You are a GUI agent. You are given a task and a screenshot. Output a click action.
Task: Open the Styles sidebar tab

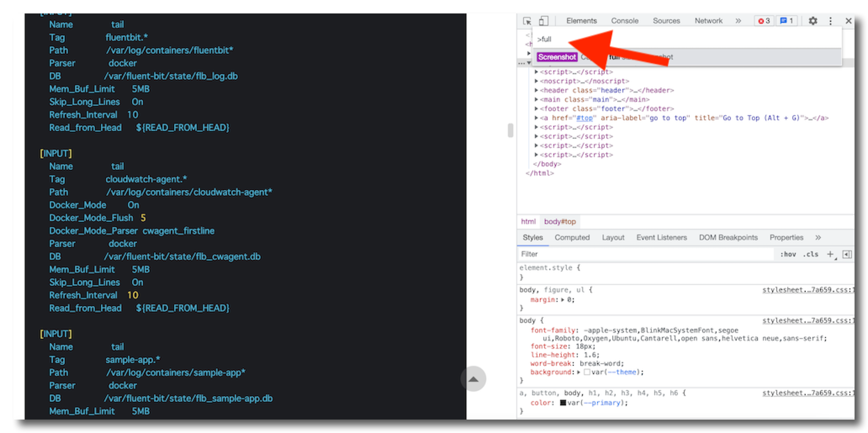pyautogui.click(x=532, y=238)
